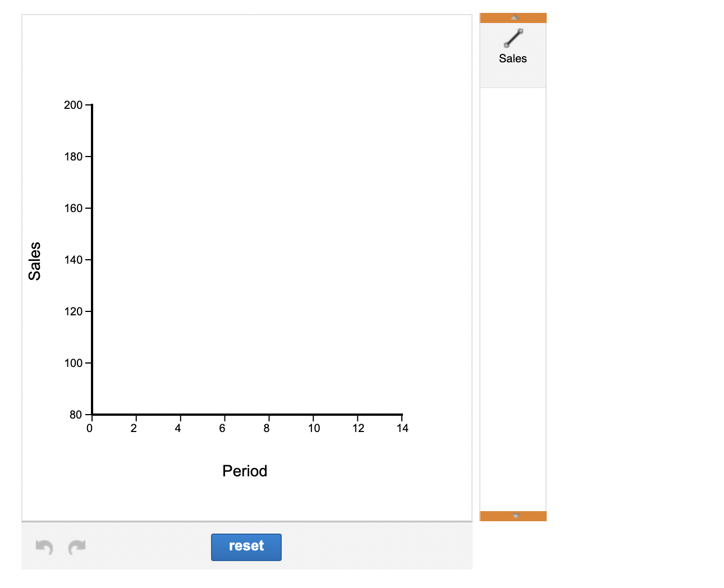Viewport: 724px width, 588px height.
Task: Click the 14 tick on the Period axis
Action: pyautogui.click(x=402, y=428)
